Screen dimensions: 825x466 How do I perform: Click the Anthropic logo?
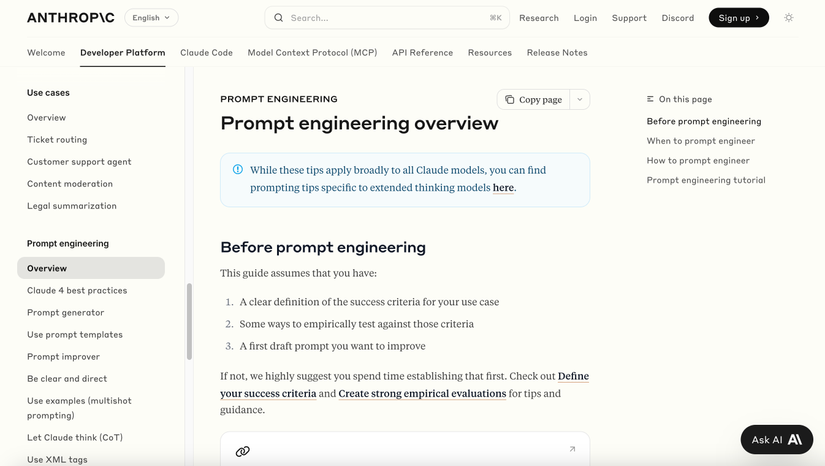71,18
